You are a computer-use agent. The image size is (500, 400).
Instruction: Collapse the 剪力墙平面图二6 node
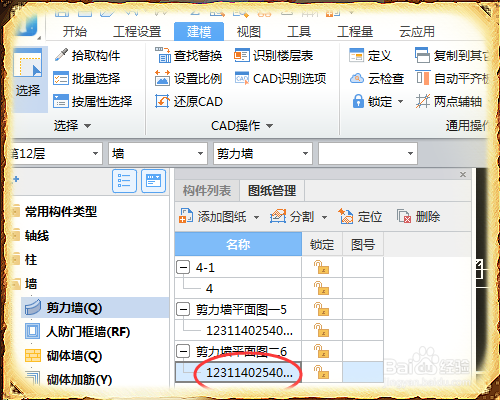click(x=183, y=351)
